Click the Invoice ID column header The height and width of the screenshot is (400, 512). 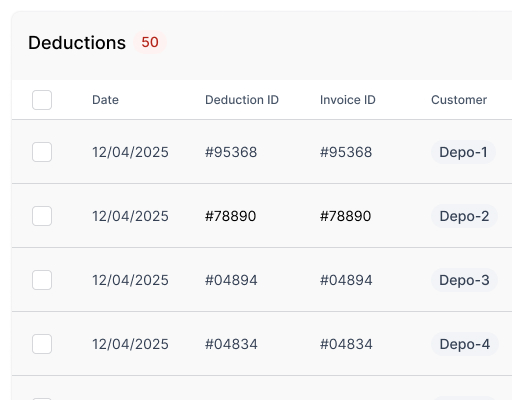click(348, 100)
